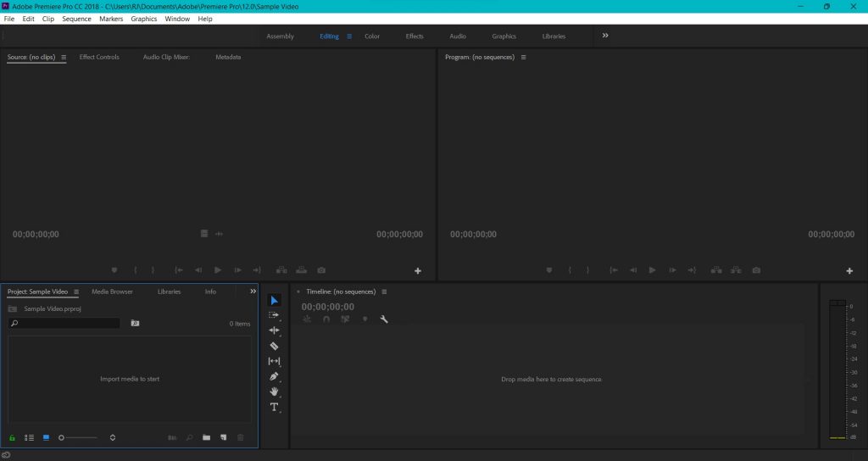868x461 pixels.
Task: Click Automate to Sequence icon
Action: pyautogui.click(x=172, y=437)
